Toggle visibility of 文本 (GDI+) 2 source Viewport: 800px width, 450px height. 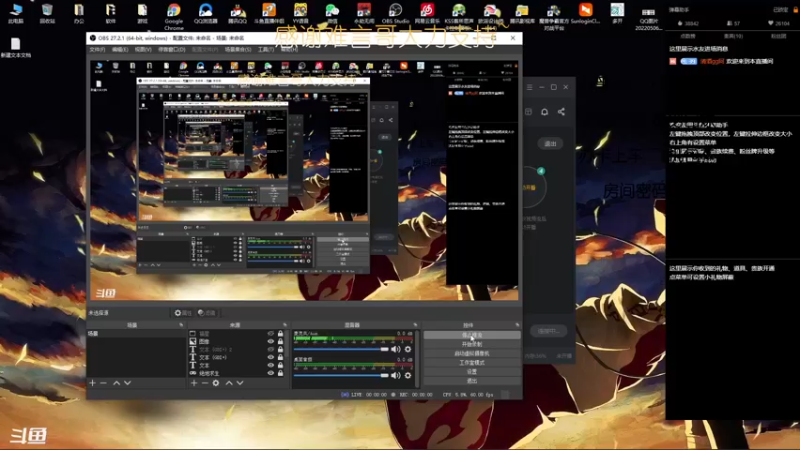click(271, 349)
